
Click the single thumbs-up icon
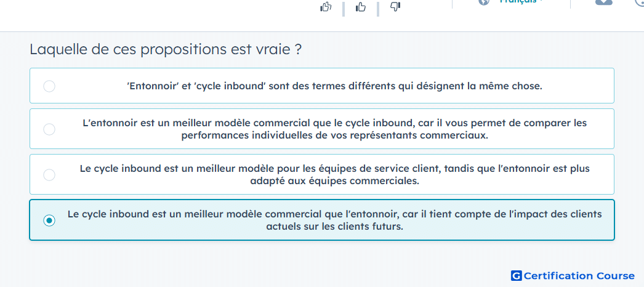(361, 7)
